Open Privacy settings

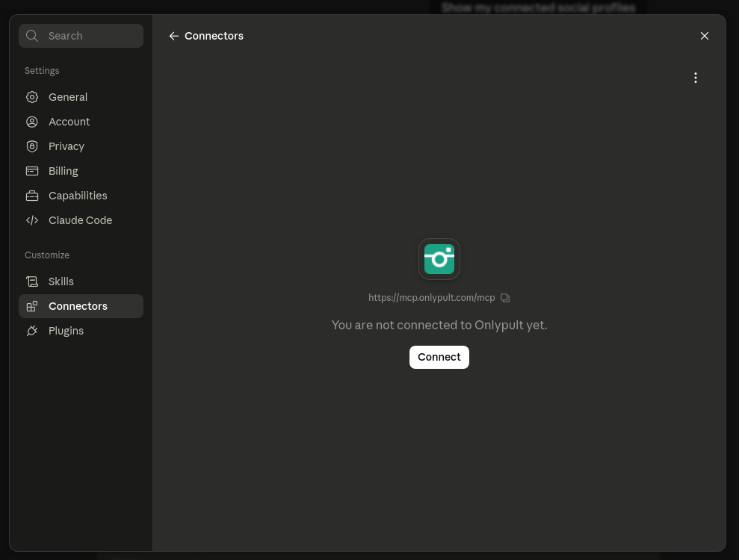pyautogui.click(x=81, y=146)
